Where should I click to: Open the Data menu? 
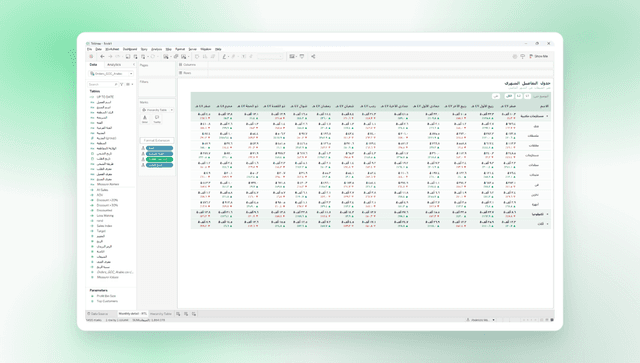click(x=98, y=49)
